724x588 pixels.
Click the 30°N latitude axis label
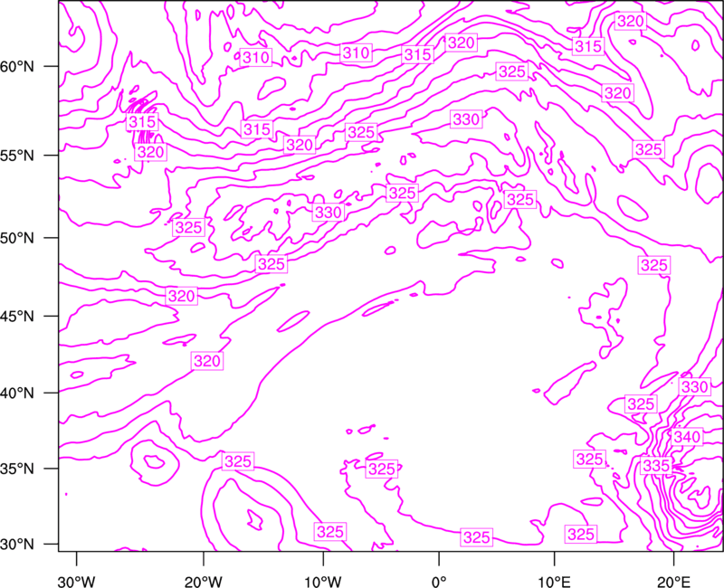tap(17, 545)
